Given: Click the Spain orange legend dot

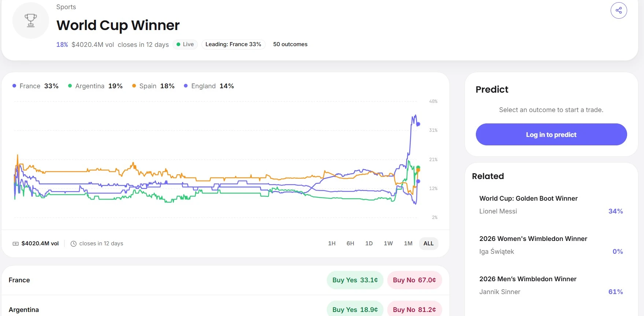Looking at the screenshot, I should click(x=134, y=86).
